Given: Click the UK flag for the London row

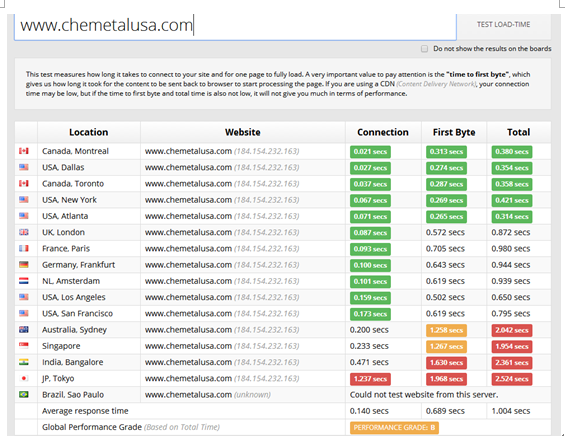Looking at the screenshot, I should pyautogui.click(x=24, y=232).
